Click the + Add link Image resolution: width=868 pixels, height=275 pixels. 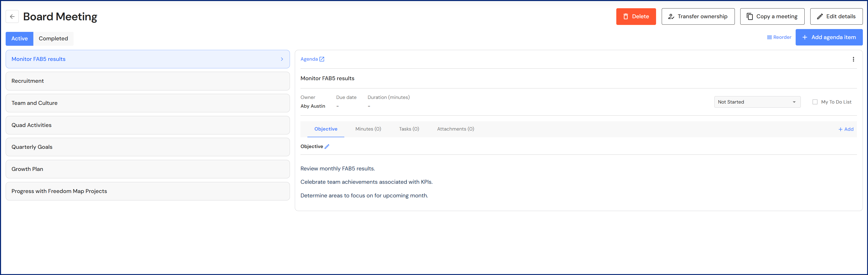846,129
